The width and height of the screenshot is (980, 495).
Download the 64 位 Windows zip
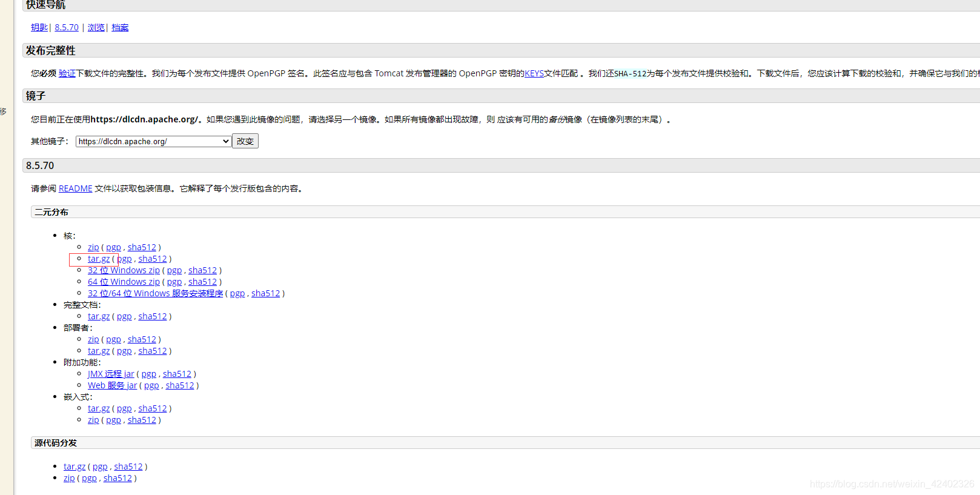(x=124, y=282)
